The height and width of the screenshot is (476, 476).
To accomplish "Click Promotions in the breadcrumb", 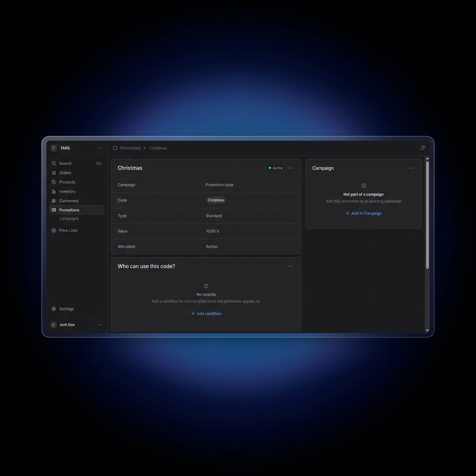I will pos(131,147).
